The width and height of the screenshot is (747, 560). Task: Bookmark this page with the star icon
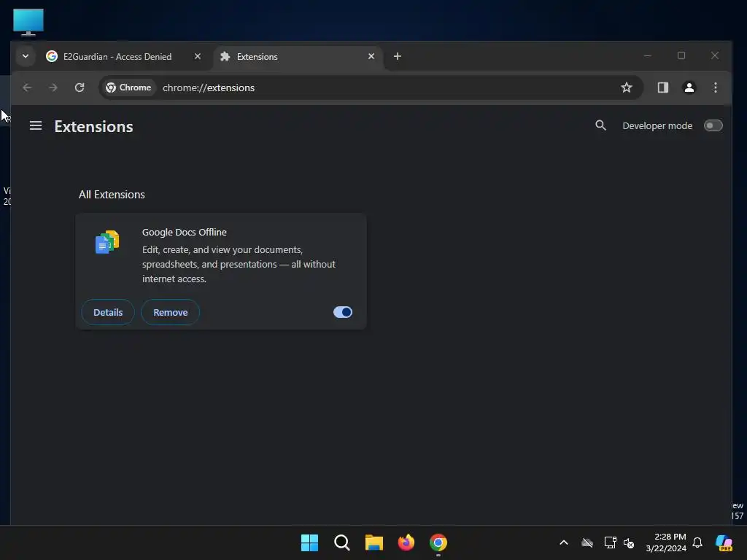point(627,87)
